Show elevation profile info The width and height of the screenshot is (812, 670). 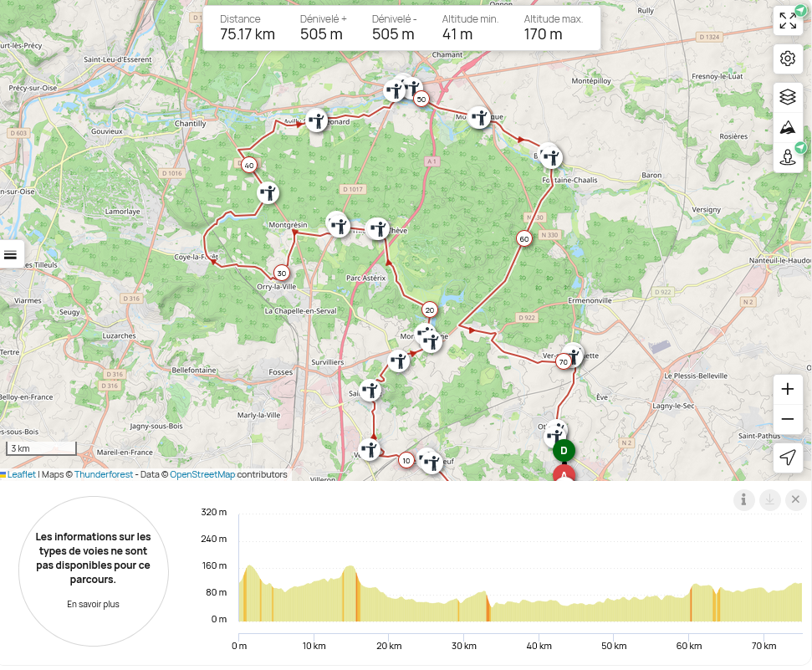[743, 500]
